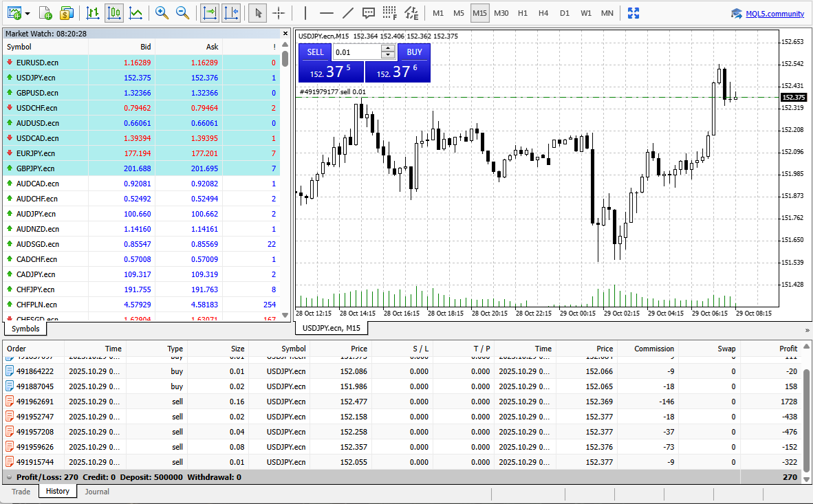
Task: Click the Zoom In magnifier icon
Action: pos(162,13)
